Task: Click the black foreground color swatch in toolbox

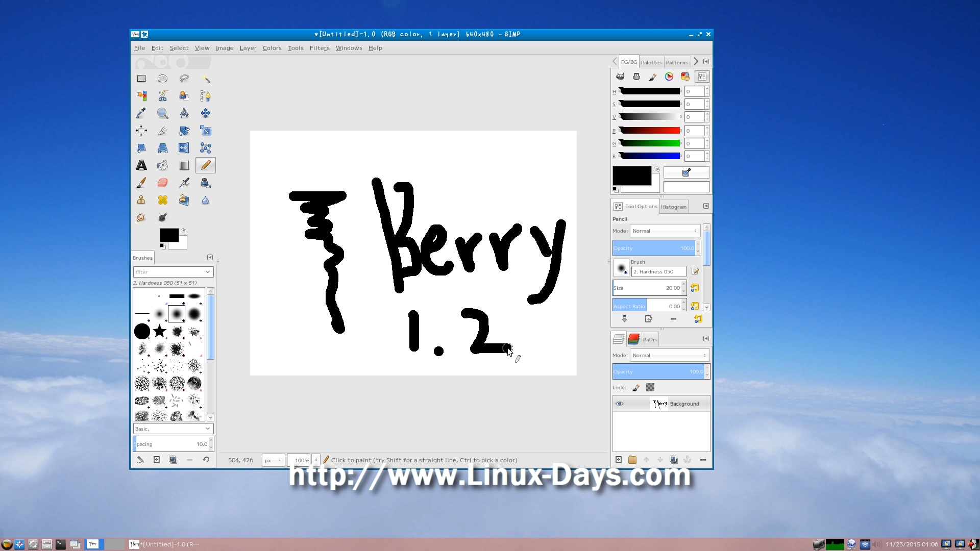Action: [x=168, y=235]
